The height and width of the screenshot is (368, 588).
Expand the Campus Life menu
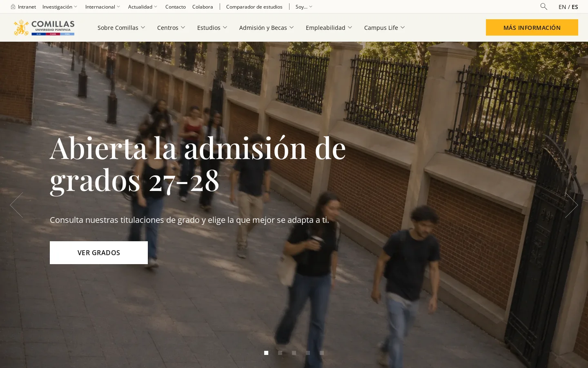(385, 28)
